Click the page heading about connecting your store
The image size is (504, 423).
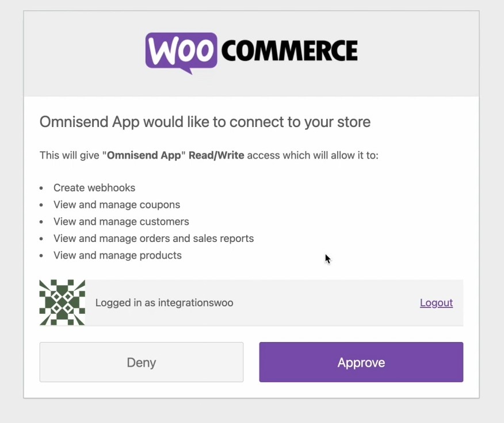(205, 122)
